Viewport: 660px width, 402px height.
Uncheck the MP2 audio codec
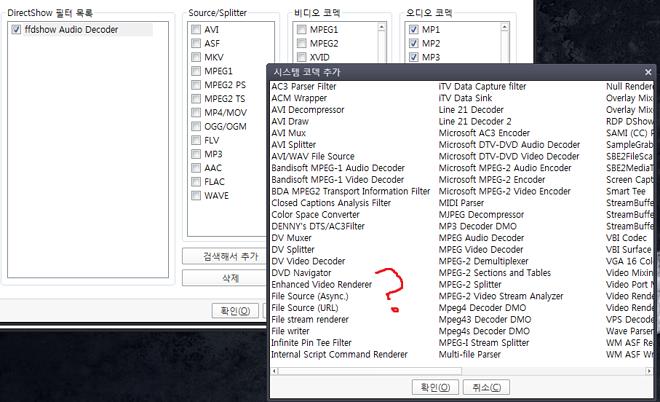(414, 43)
